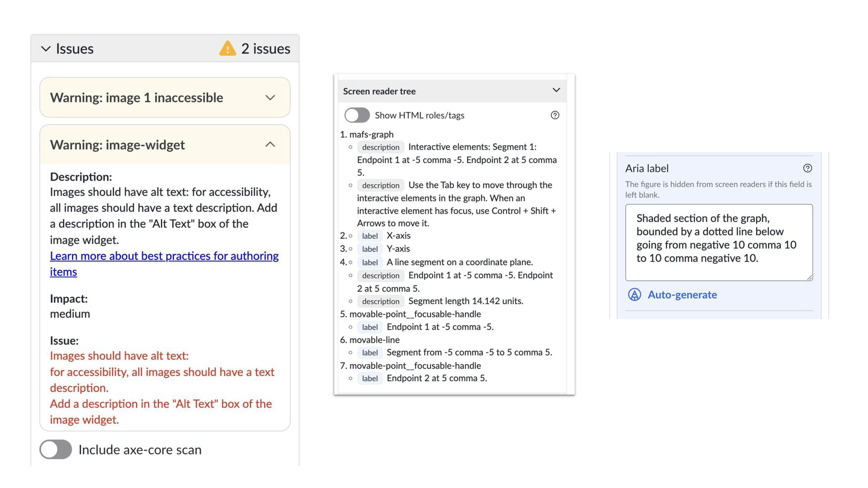This screenshot has width=868, height=488.
Task: Select Y-axis label in screen reader tree
Action: point(398,249)
